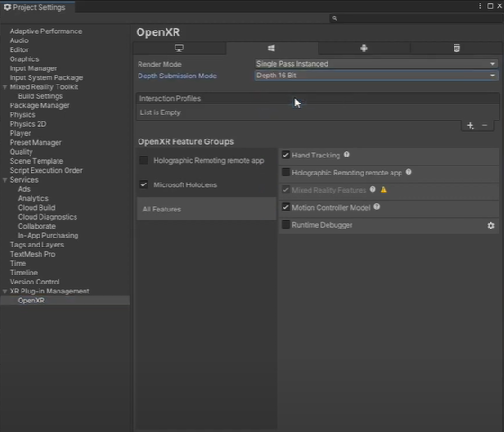Select the Windows UWP platform tab
Screen dimensions: 504x432
tap(272, 49)
